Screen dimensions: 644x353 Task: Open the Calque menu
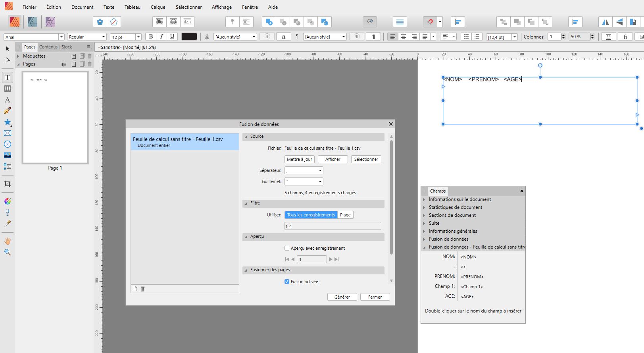point(158,7)
